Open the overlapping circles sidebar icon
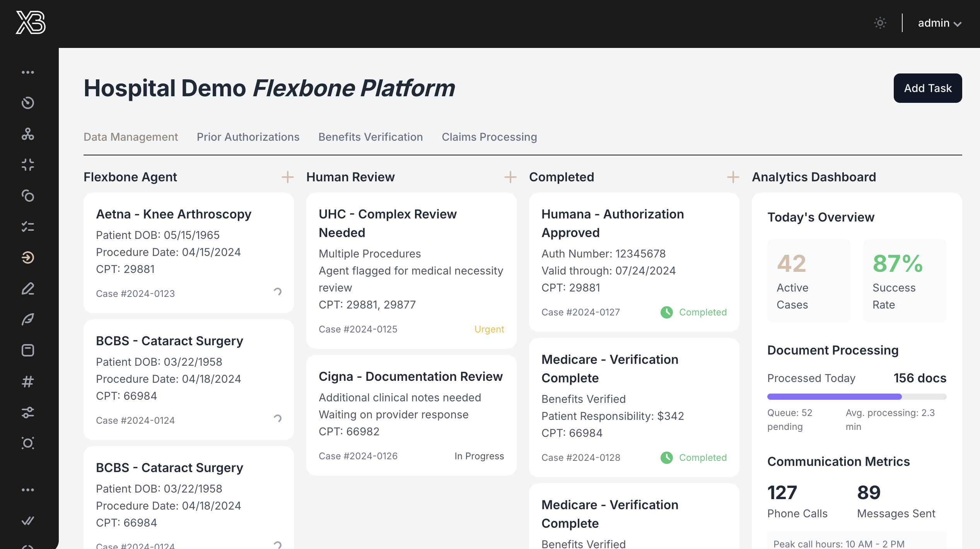This screenshot has height=549, width=980. click(28, 196)
